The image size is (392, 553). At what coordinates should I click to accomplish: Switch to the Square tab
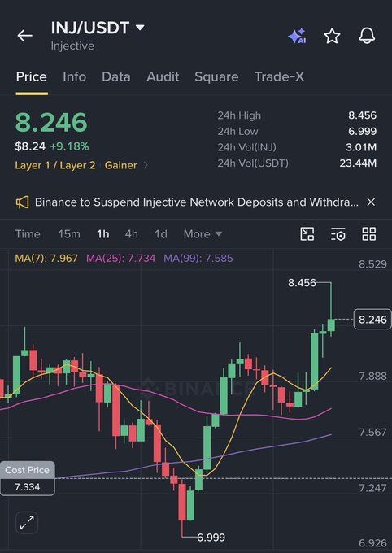[216, 76]
